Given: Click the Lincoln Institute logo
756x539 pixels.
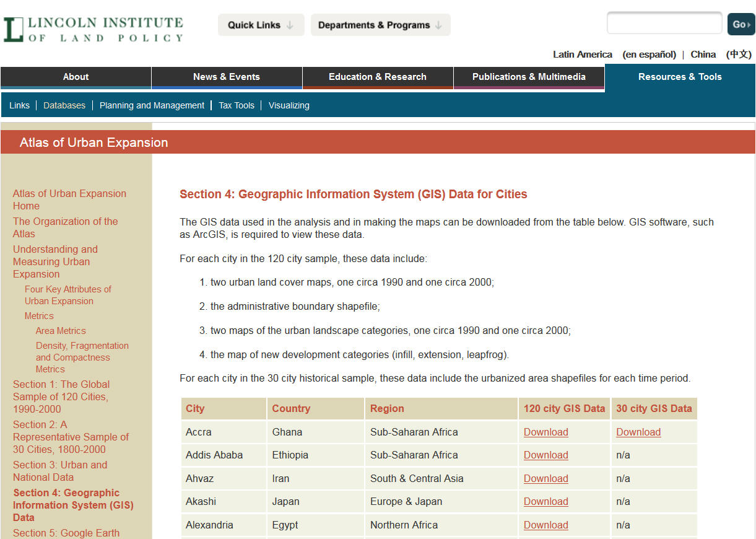Looking at the screenshot, I should coord(93,29).
